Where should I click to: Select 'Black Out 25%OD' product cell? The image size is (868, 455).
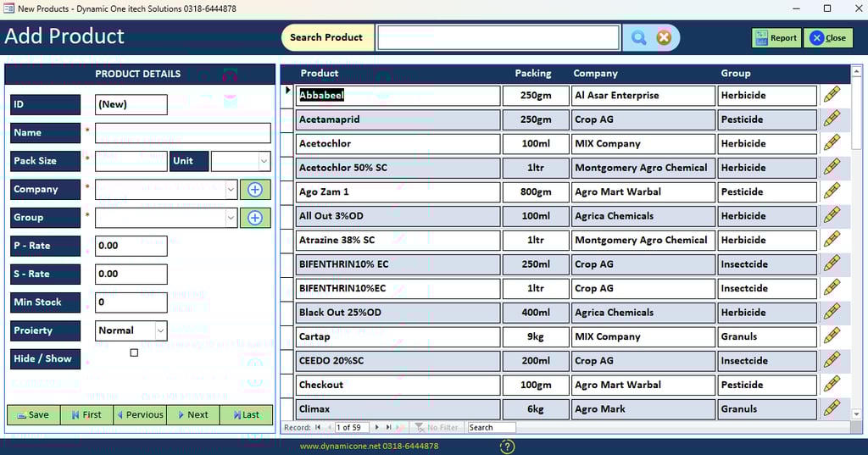pyautogui.click(x=398, y=312)
